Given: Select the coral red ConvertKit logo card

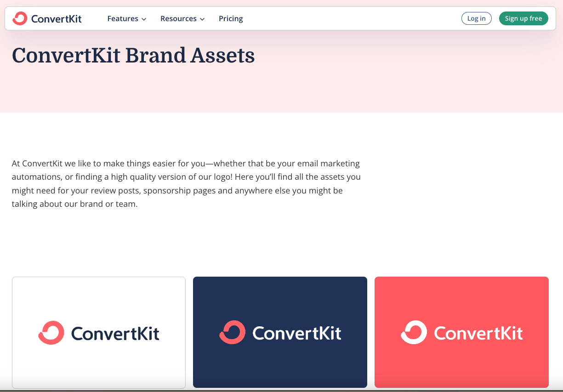Looking at the screenshot, I should pyautogui.click(x=461, y=332).
